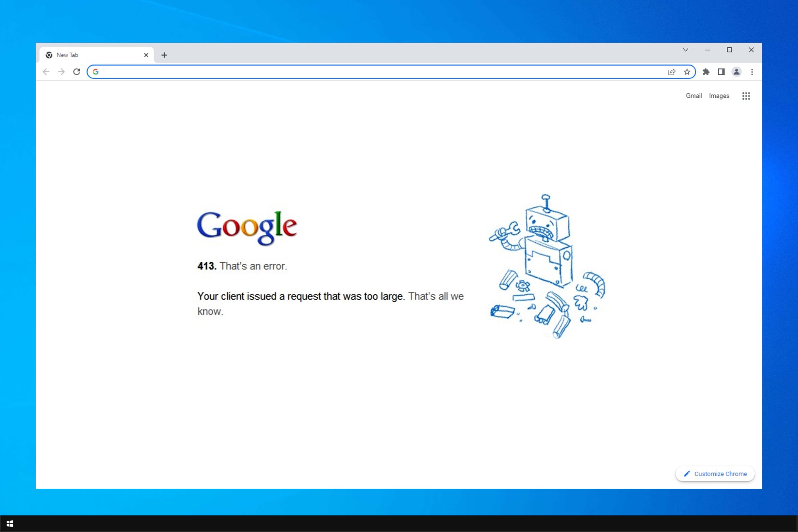This screenshot has height=532, width=798.
Task: Click the share page icon
Action: tap(672, 72)
